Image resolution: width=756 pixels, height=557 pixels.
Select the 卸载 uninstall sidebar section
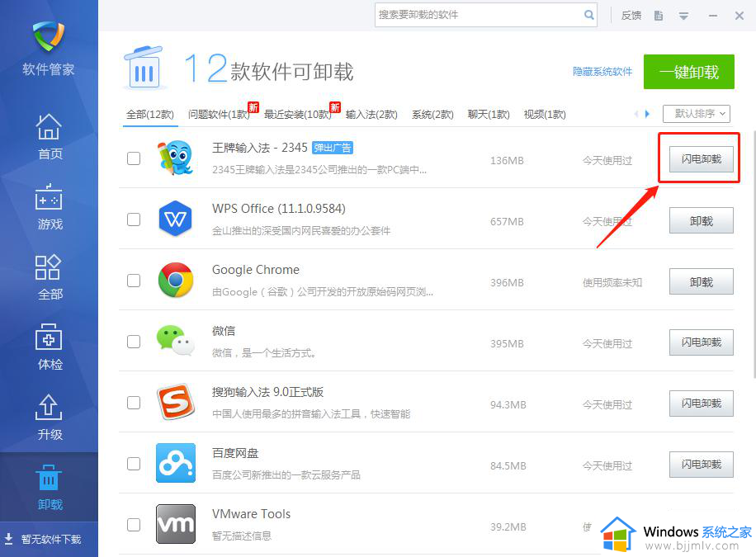tap(49, 488)
